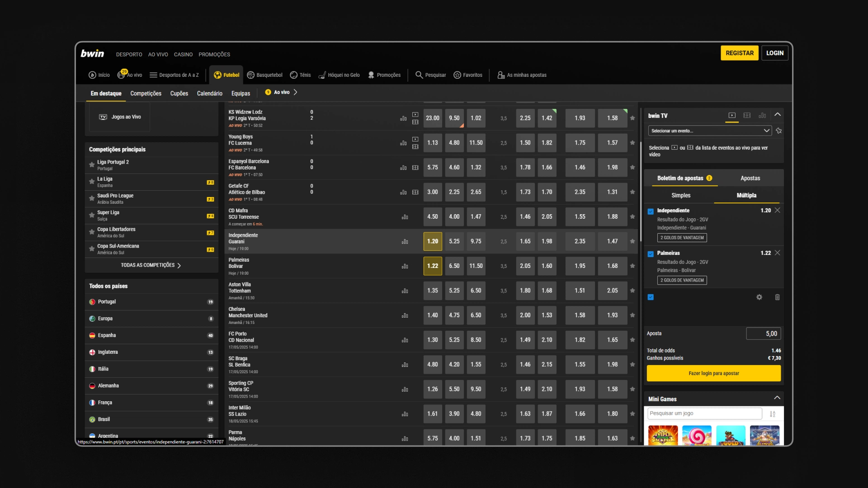Switch bwin TV to pitch animation icon

[747, 116]
